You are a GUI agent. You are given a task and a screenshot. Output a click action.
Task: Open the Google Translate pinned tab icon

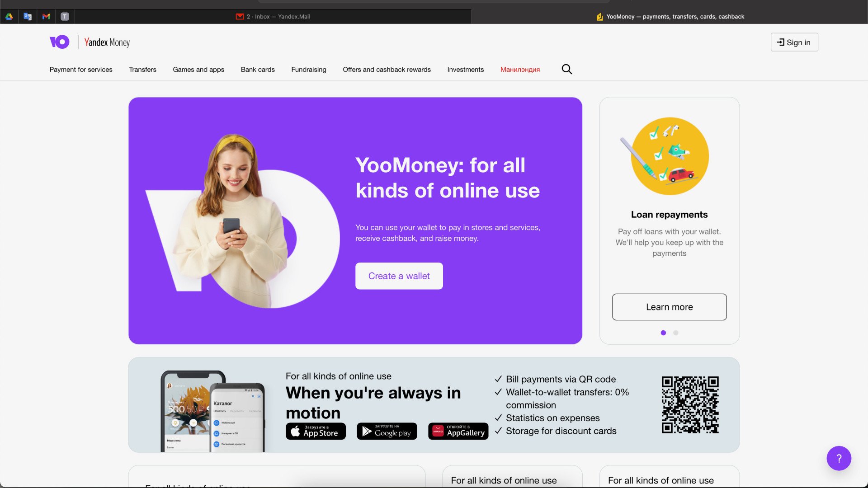click(28, 16)
